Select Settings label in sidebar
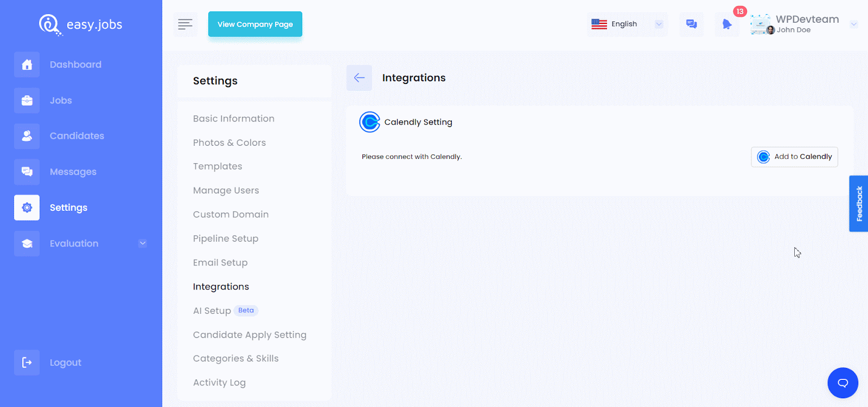 [x=68, y=208]
